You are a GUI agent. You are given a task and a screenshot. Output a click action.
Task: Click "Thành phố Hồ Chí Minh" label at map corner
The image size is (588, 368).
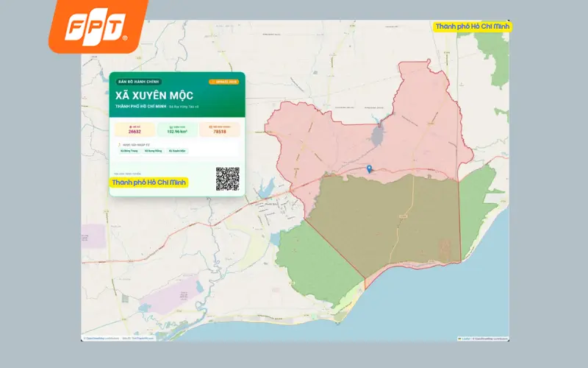point(473,26)
